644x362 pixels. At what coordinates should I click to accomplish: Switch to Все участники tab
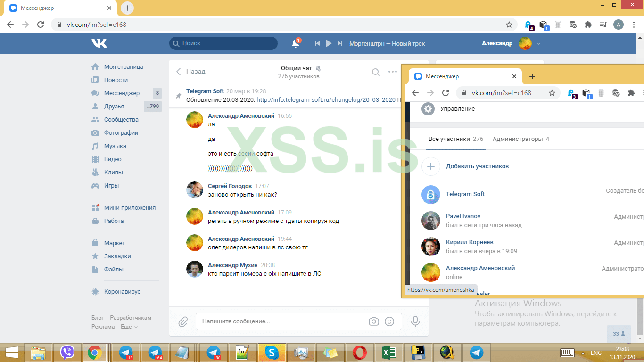[x=456, y=139]
